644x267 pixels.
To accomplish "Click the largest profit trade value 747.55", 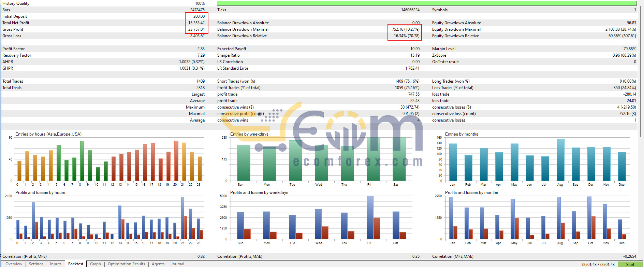I will [414, 94].
